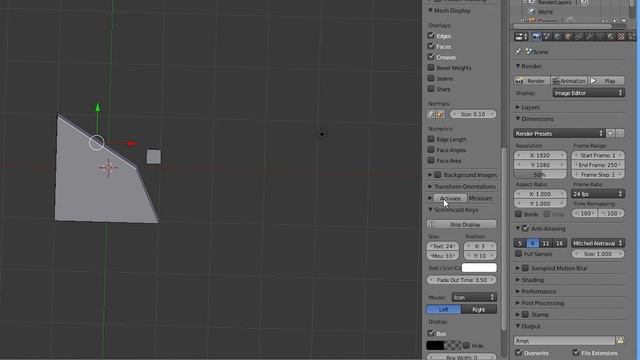Collapse the Mesh Display panel
The image size is (640, 360).
click(430, 11)
